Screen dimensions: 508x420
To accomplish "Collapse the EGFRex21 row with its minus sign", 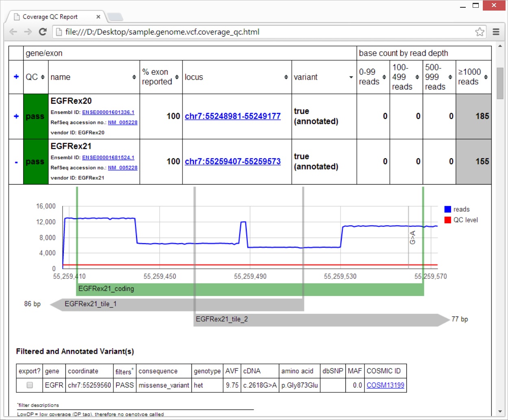I will [x=15, y=161].
